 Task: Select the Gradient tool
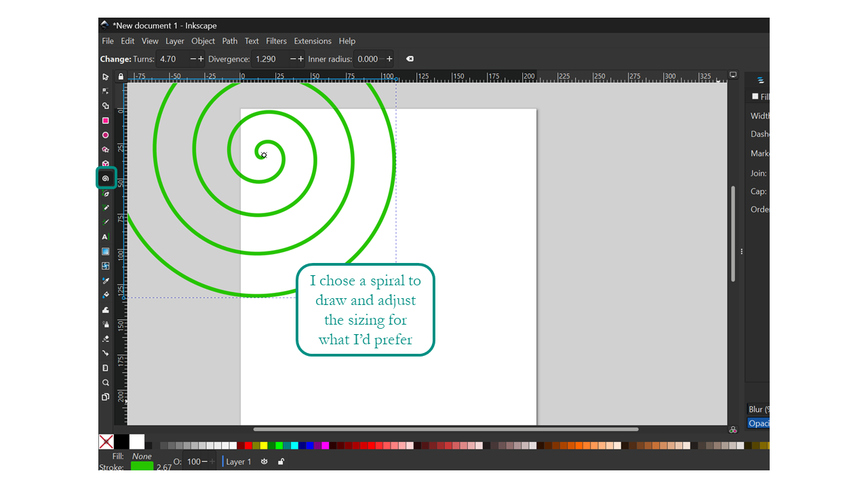[105, 251]
